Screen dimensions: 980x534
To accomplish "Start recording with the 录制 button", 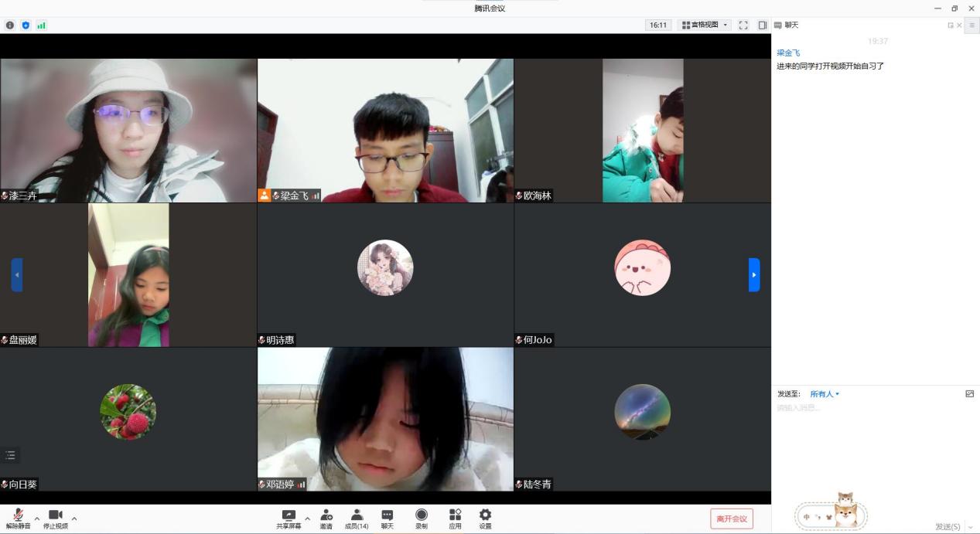I will pyautogui.click(x=422, y=519).
